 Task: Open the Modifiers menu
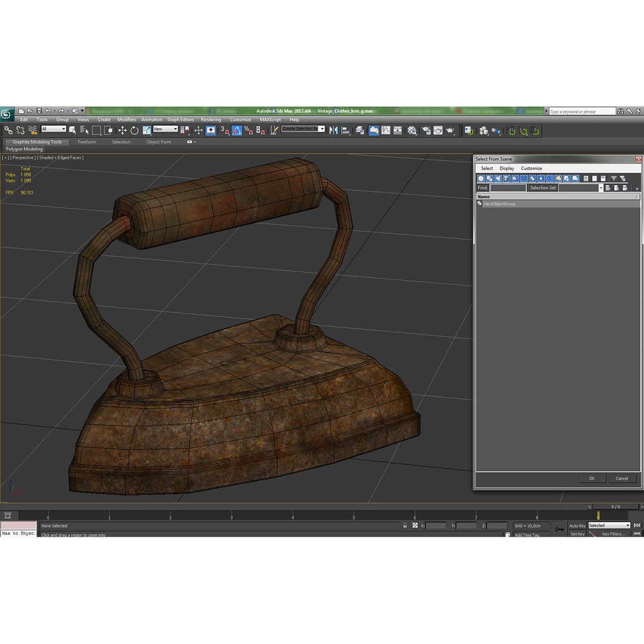tap(126, 119)
